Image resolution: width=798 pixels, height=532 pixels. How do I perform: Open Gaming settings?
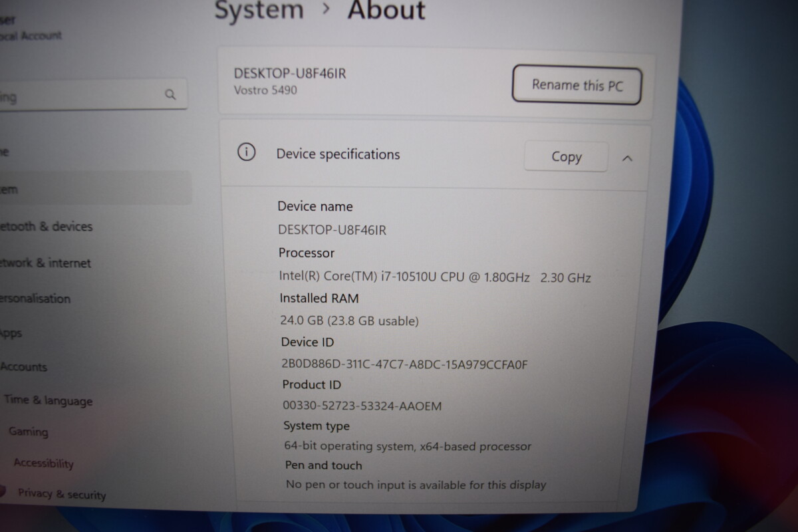pyautogui.click(x=28, y=432)
